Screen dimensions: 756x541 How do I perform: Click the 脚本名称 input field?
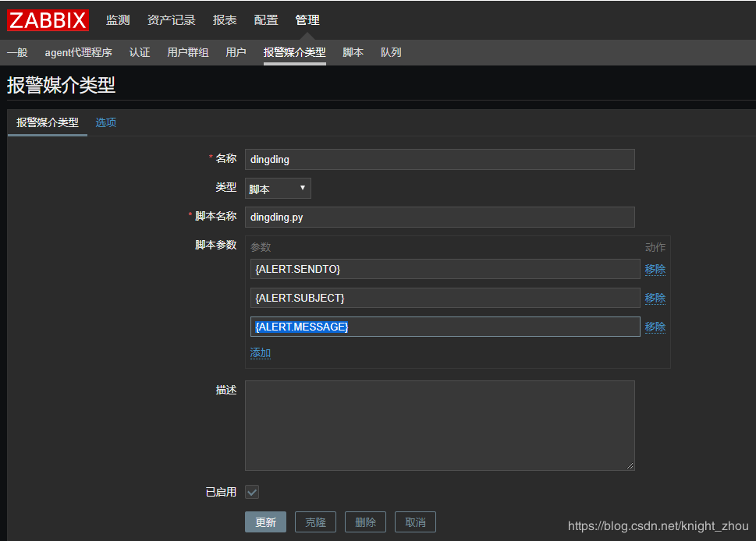439,217
